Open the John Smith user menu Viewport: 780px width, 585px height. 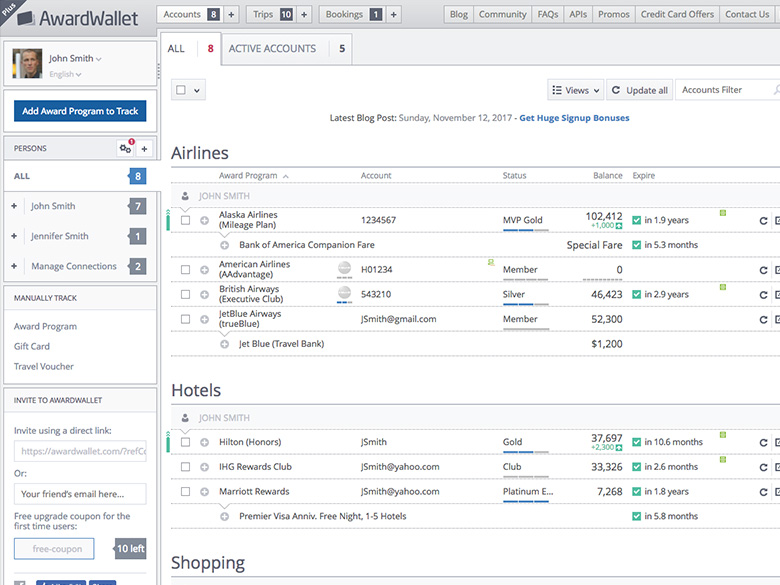coord(75,58)
